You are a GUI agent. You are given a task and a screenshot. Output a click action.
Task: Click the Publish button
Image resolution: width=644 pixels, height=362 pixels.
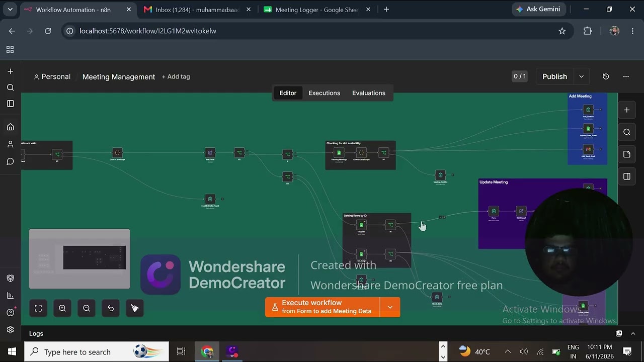[554, 76]
